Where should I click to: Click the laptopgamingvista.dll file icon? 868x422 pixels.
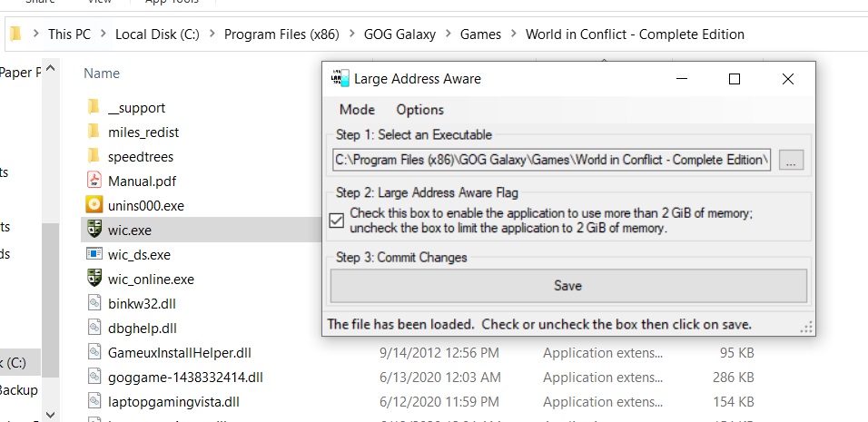tap(94, 401)
